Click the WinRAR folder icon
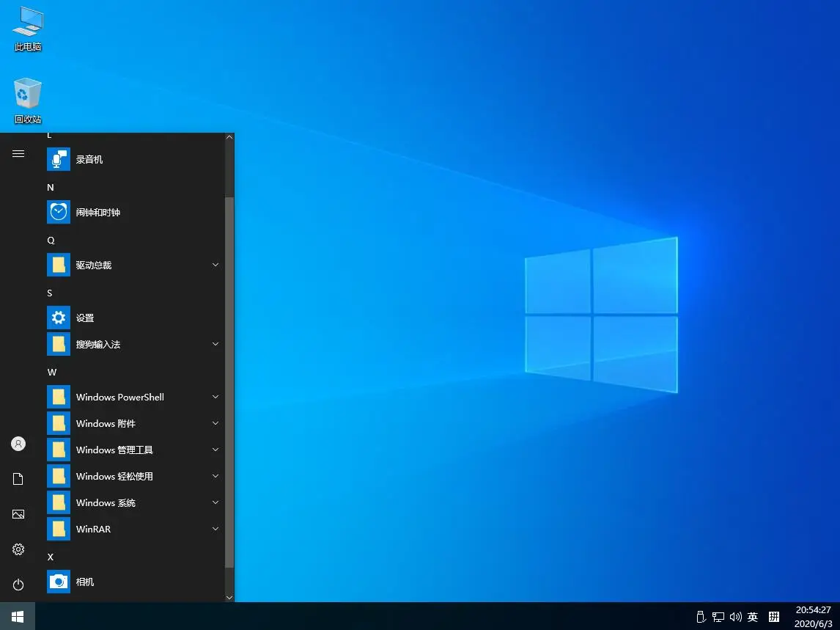The width and height of the screenshot is (840, 630). (59, 530)
